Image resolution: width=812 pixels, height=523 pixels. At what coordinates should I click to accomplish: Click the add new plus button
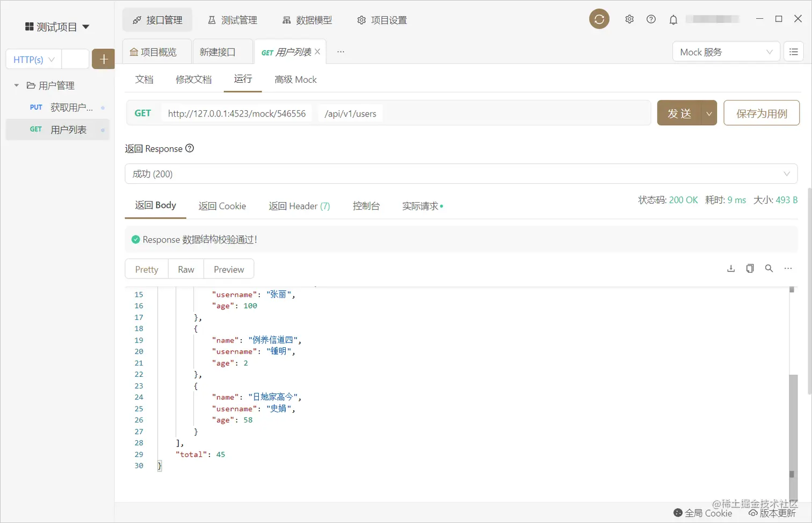(104, 59)
